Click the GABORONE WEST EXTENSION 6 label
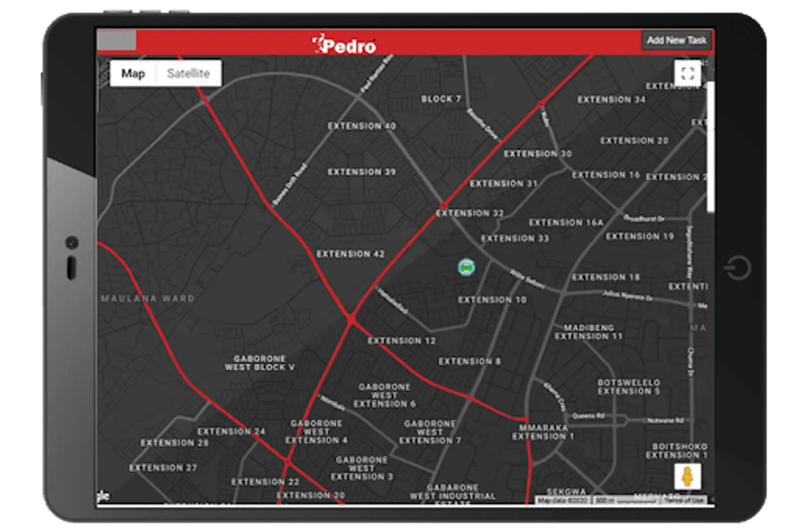 click(x=384, y=395)
